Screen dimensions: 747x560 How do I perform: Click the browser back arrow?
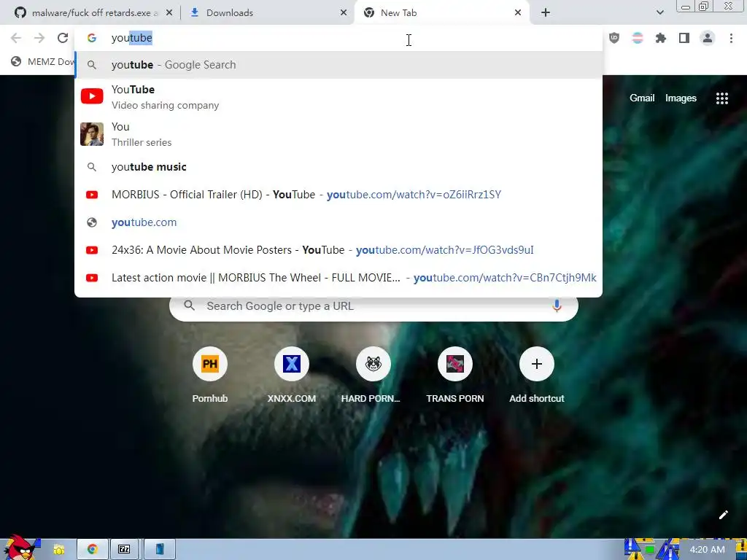16,38
